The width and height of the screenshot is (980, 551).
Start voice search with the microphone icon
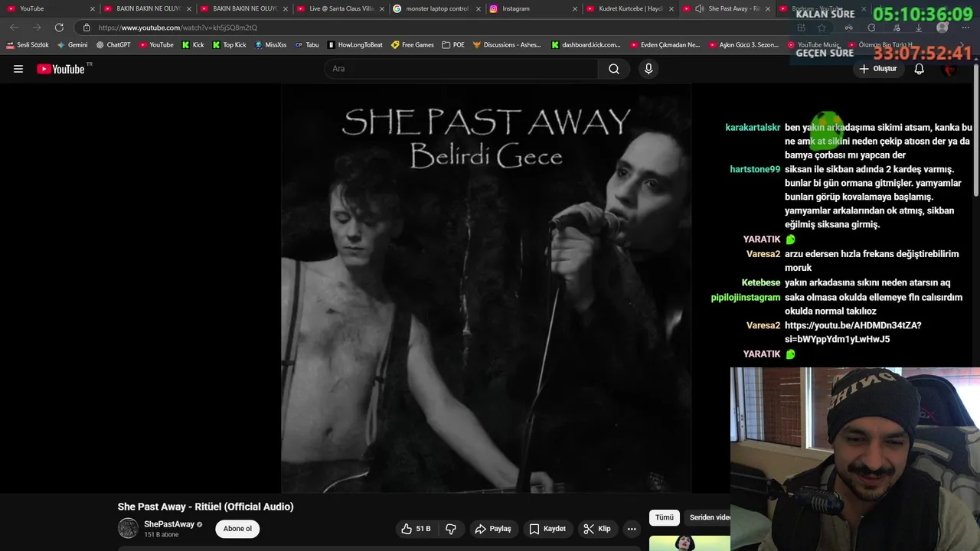648,69
